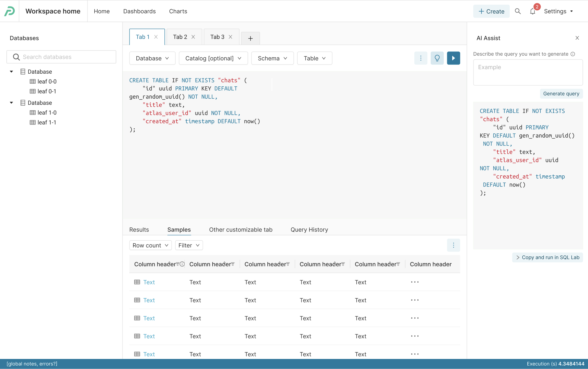Open the Database selector dropdown

(152, 58)
